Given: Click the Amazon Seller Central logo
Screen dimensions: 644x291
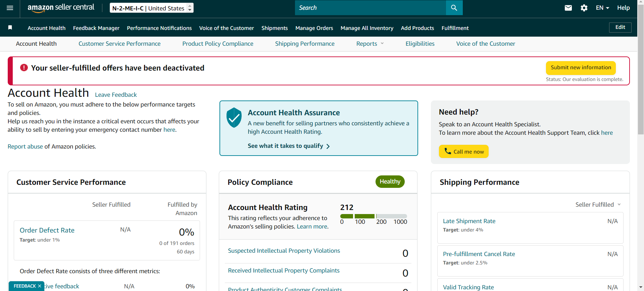Looking at the screenshot, I should point(61,8).
